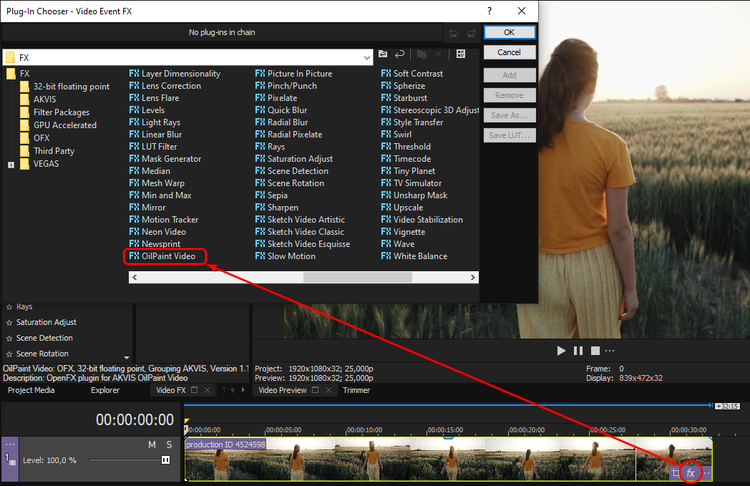The width and height of the screenshot is (750, 486).
Task: Select the OilPaint Video plug-in
Action: [x=163, y=256]
